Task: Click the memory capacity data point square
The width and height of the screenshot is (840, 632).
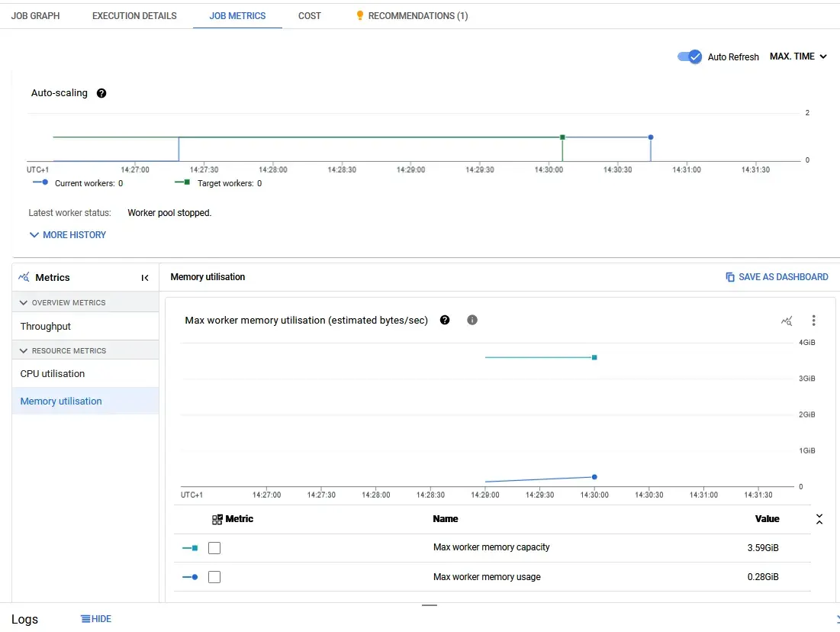Action: (x=594, y=357)
